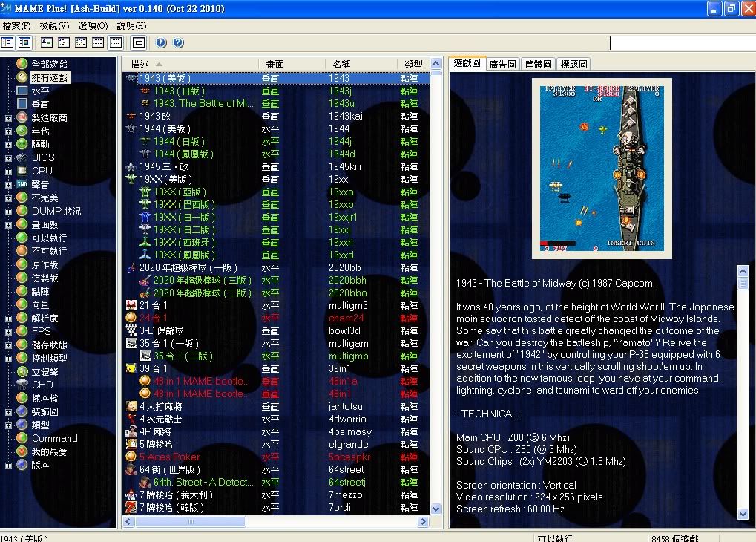Image resolution: width=756 pixels, height=542 pixels.
Task: Sort by the 類型 column header
Action: [x=413, y=64]
